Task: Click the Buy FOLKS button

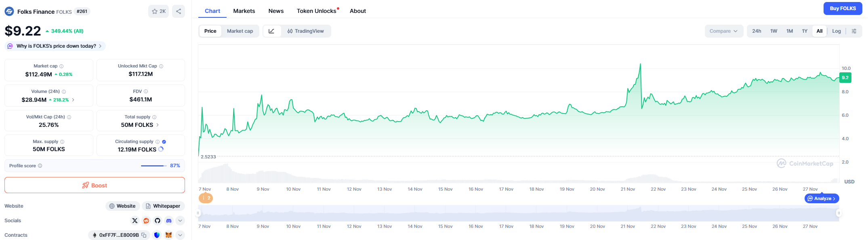Action: (x=843, y=8)
